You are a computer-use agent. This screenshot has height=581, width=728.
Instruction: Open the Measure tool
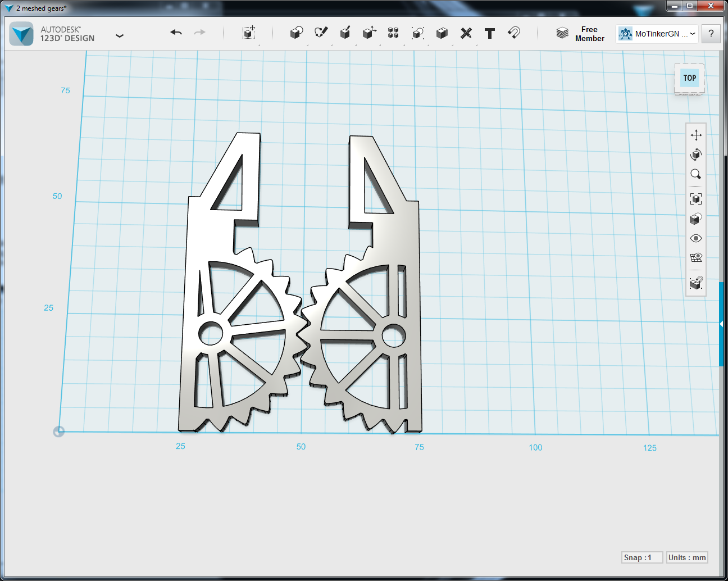465,33
